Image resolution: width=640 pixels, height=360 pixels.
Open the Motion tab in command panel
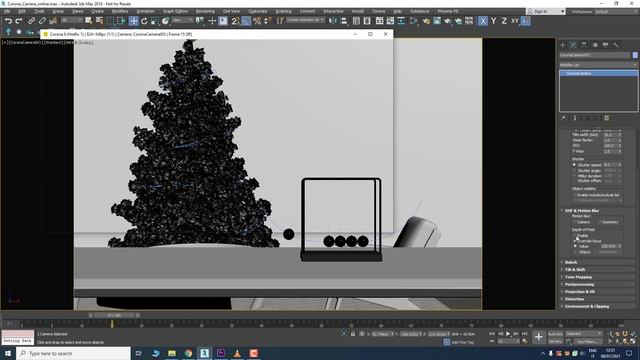595,44
